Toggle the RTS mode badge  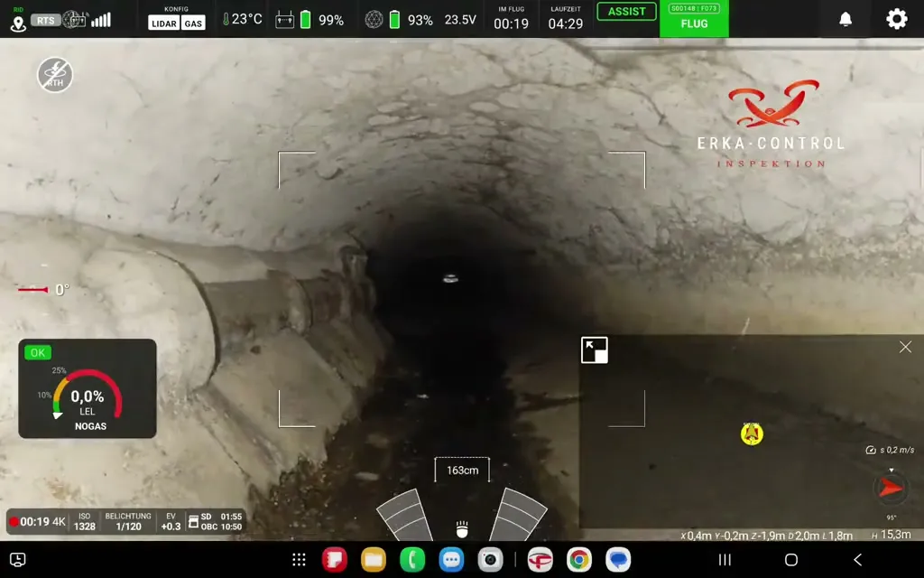(45, 21)
